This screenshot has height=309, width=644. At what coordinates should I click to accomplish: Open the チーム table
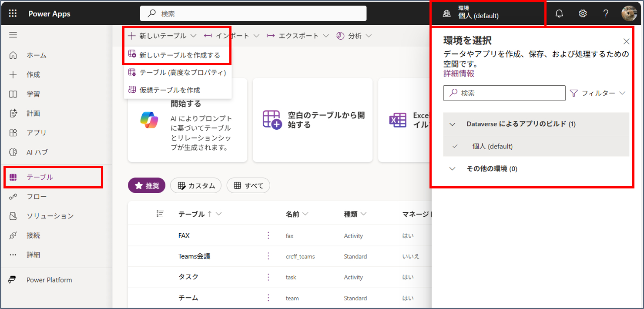tap(188, 298)
